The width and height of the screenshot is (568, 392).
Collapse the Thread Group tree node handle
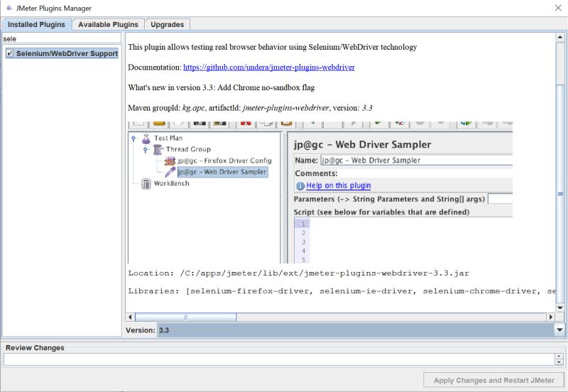(146, 150)
